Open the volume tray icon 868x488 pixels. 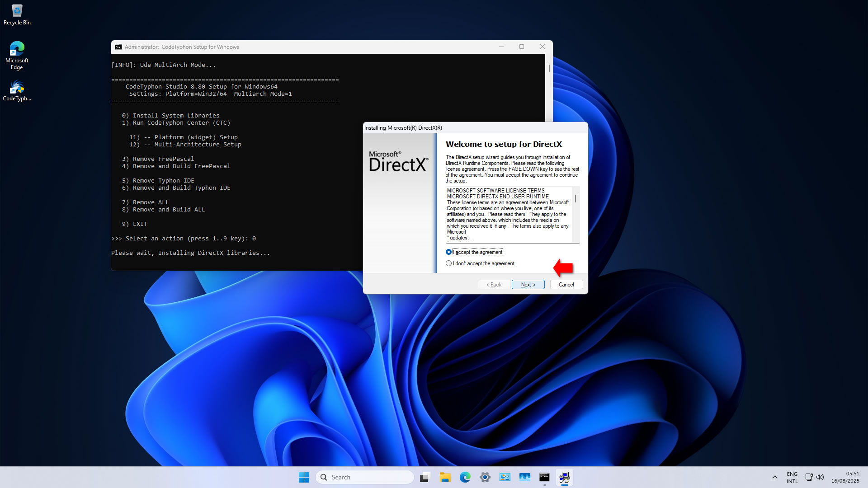point(820,477)
